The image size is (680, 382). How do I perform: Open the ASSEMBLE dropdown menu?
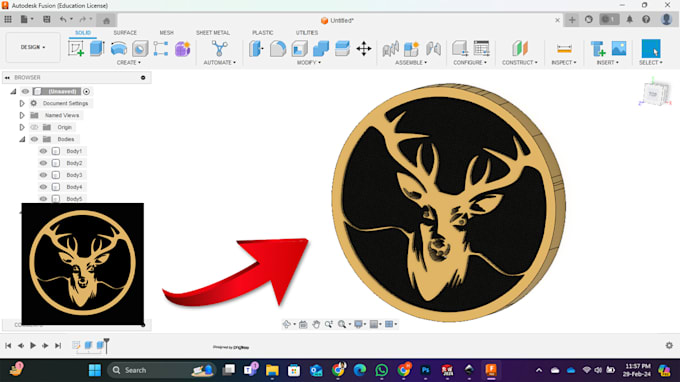411,63
